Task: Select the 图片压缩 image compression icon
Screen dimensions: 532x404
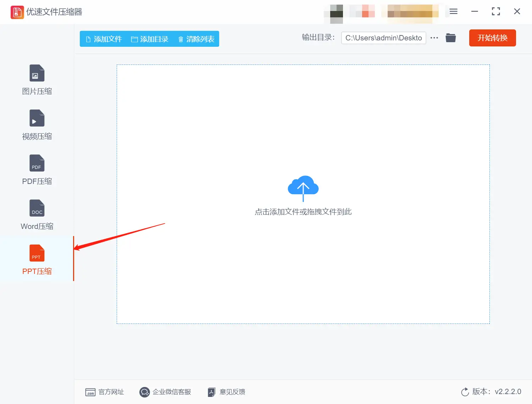Action: 37,73
